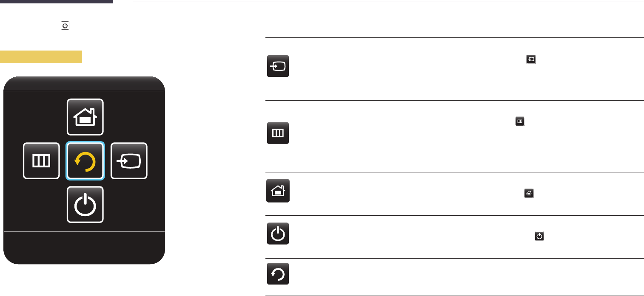
Task: Click the small inline Source icon in the description
Action: tap(531, 59)
